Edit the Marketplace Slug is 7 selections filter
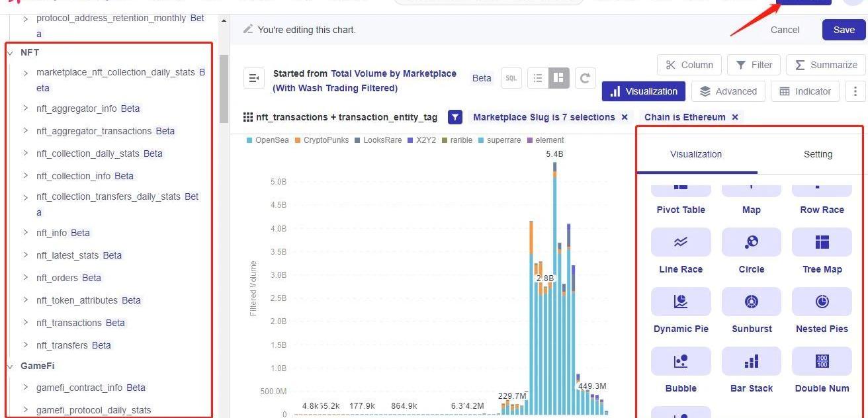868x418 pixels. tap(544, 117)
